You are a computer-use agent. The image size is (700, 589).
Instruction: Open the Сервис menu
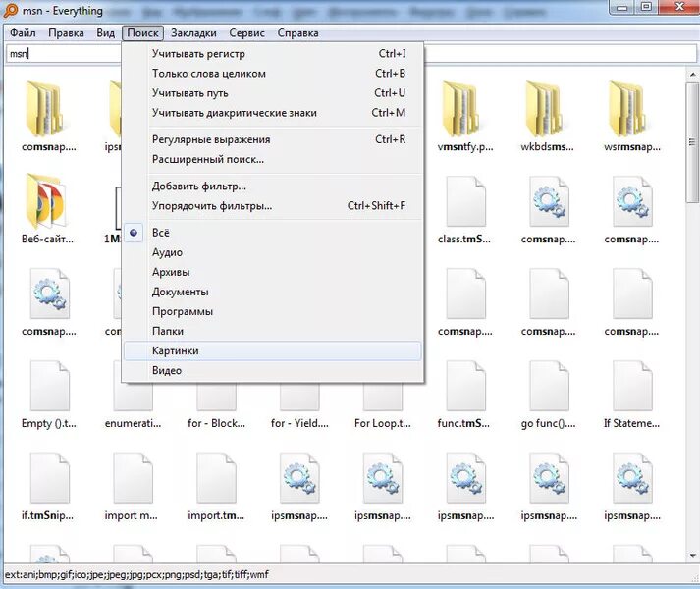point(246,33)
